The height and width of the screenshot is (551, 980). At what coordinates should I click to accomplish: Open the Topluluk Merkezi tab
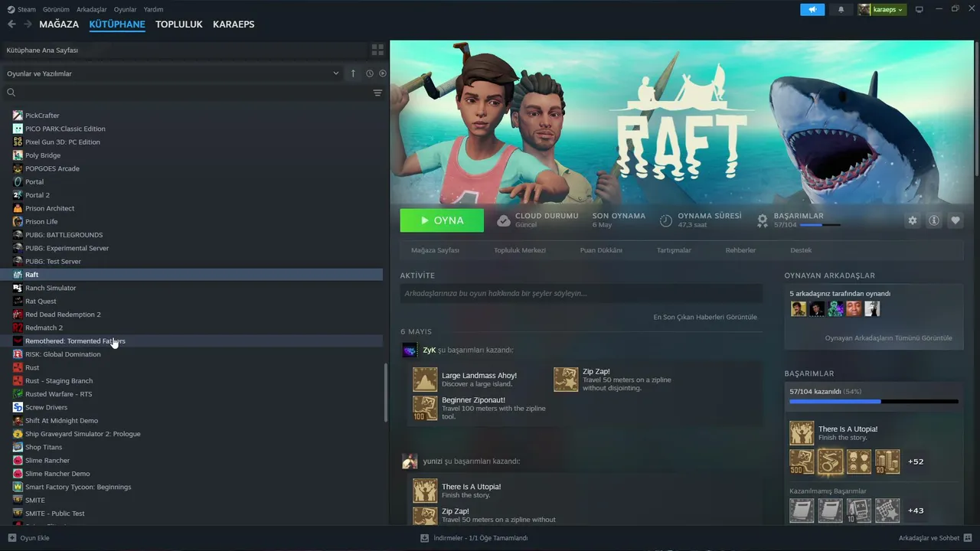coord(520,250)
